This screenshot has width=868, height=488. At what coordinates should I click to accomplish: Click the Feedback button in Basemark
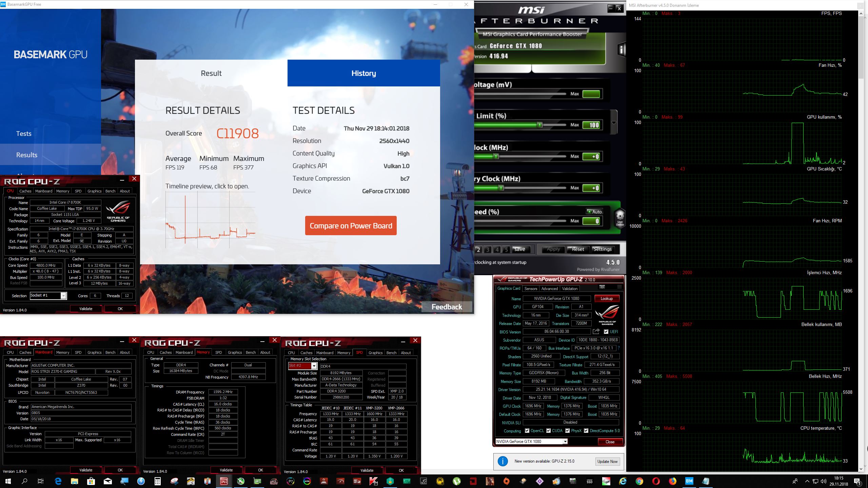point(447,307)
